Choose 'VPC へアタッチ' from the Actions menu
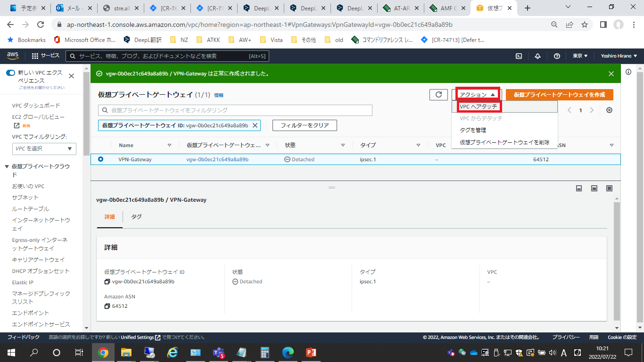This screenshot has height=362, width=644. click(x=478, y=107)
